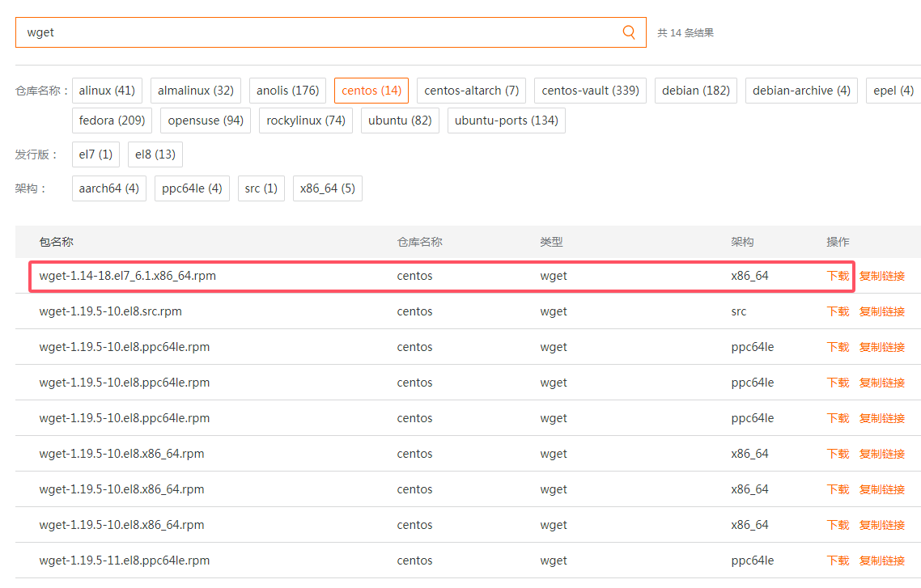
Task: Download wget-1.19.5-10.el8.src.rpm
Action: [x=838, y=311]
